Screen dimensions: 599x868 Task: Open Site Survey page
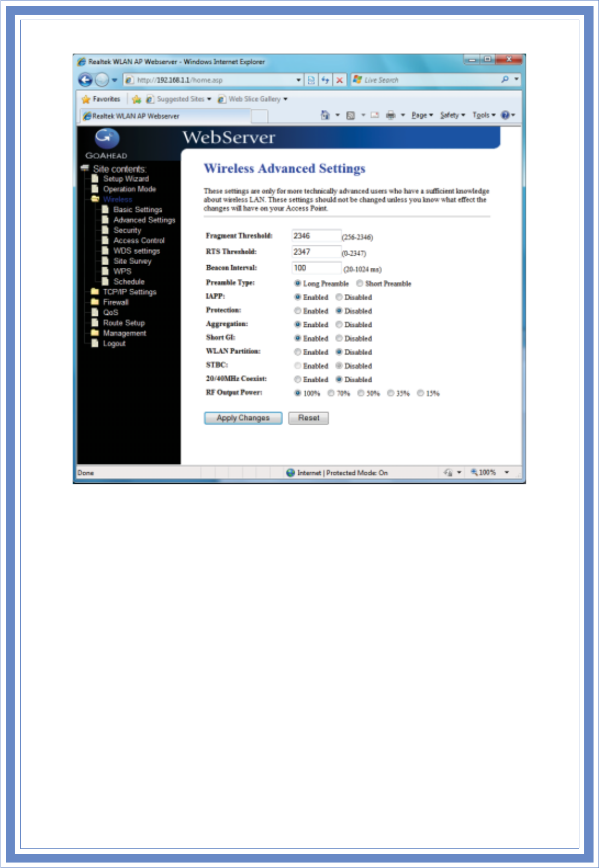[132, 261]
